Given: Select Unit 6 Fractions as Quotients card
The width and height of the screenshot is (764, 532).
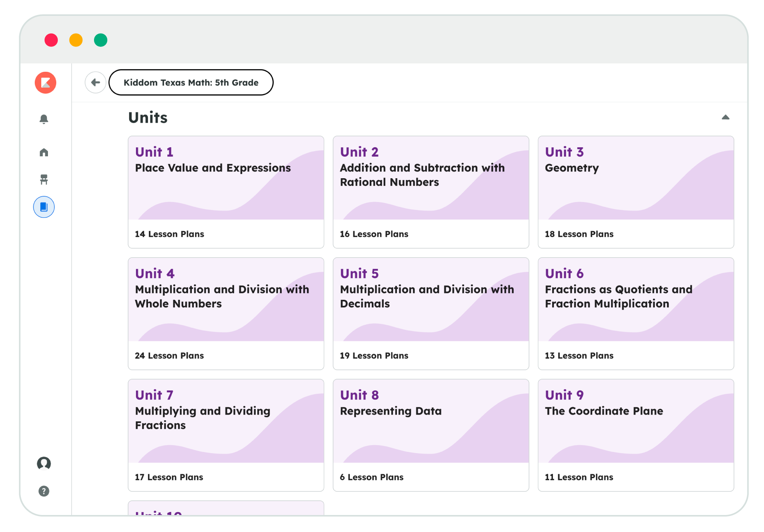Looking at the screenshot, I should tap(636, 313).
